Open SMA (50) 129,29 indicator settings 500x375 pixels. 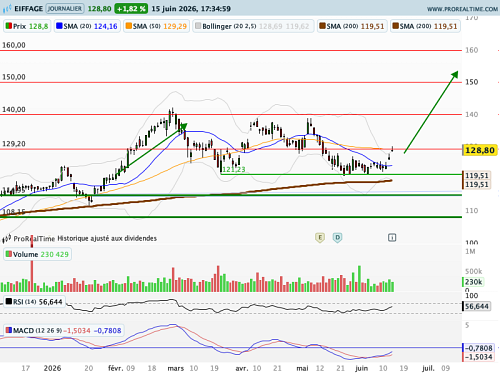pos(156,26)
